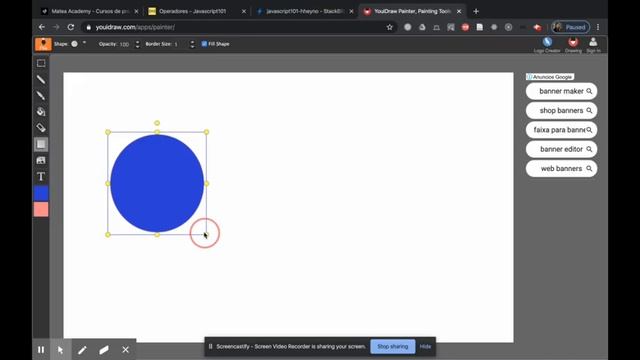Decrease Border Size with down arrow

point(192,47)
